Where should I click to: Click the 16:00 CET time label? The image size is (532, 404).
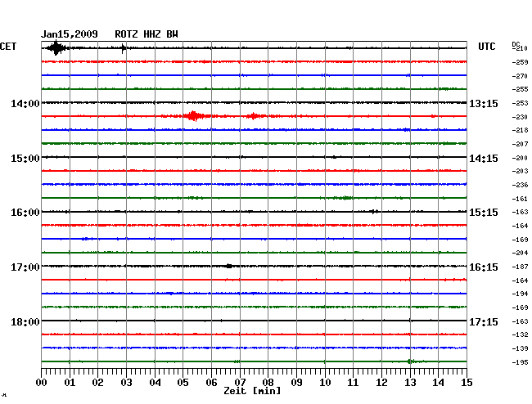pyautogui.click(x=25, y=212)
